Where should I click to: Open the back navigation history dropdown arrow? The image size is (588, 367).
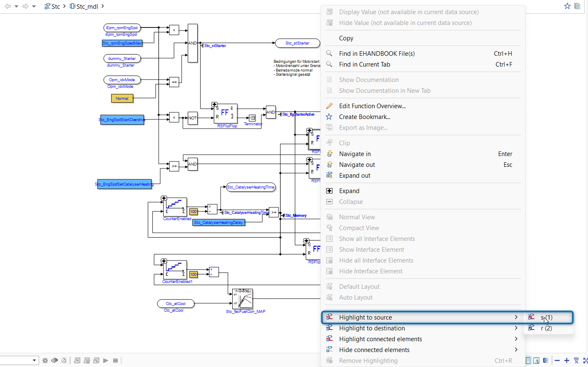click(16, 6)
